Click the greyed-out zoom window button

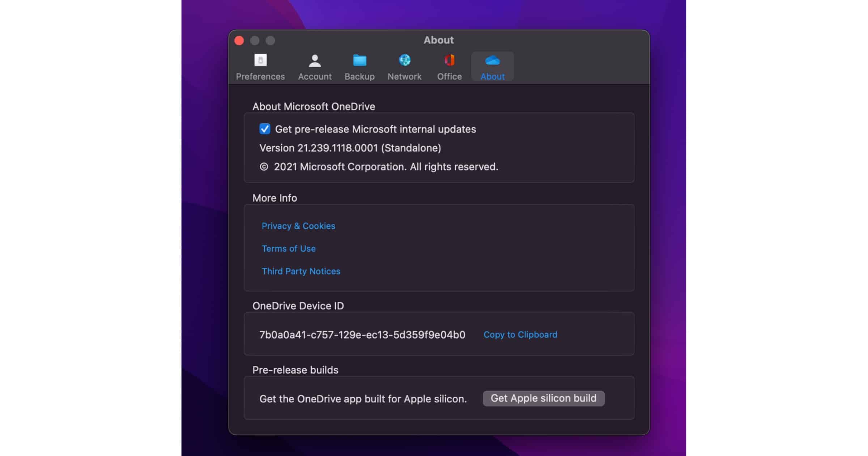click(270, 41)
